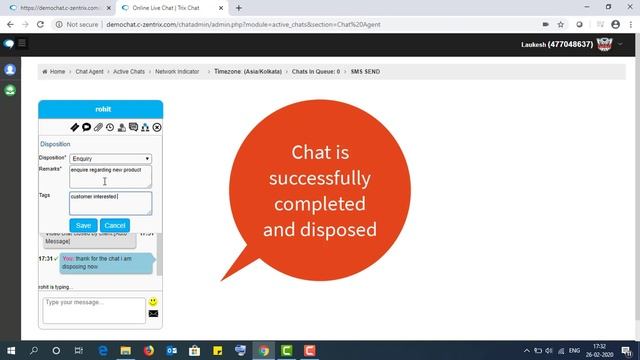Open the Windows notification center
The image size is (640, 360).
627,351
